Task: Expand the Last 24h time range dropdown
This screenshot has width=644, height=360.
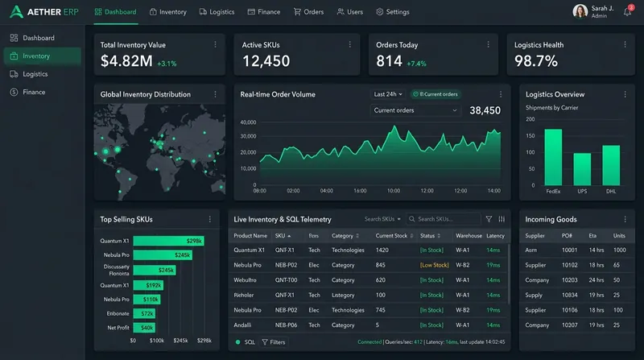Action: point(388,94)
